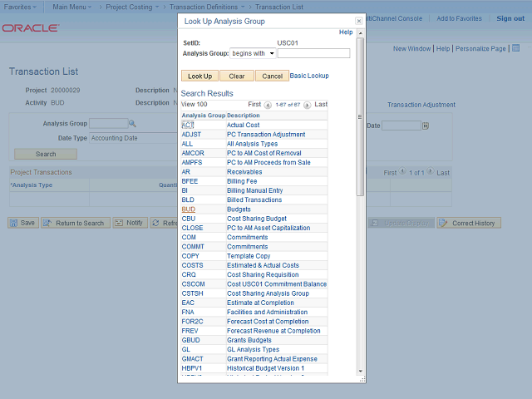This screenshot has width=532, height=399.
Task: Click View 100 in Search Results
Action: [194, 105]
